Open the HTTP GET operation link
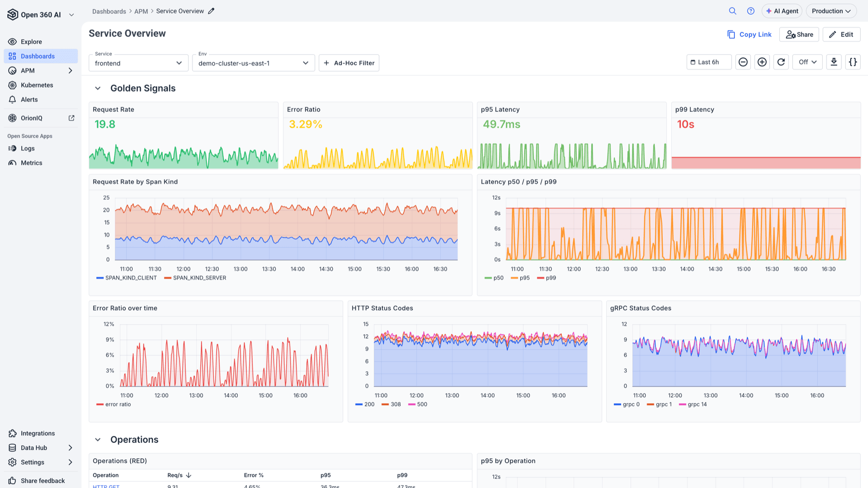Screen dimensions: 868x488 pyautogui.click(x=106, y=486)
